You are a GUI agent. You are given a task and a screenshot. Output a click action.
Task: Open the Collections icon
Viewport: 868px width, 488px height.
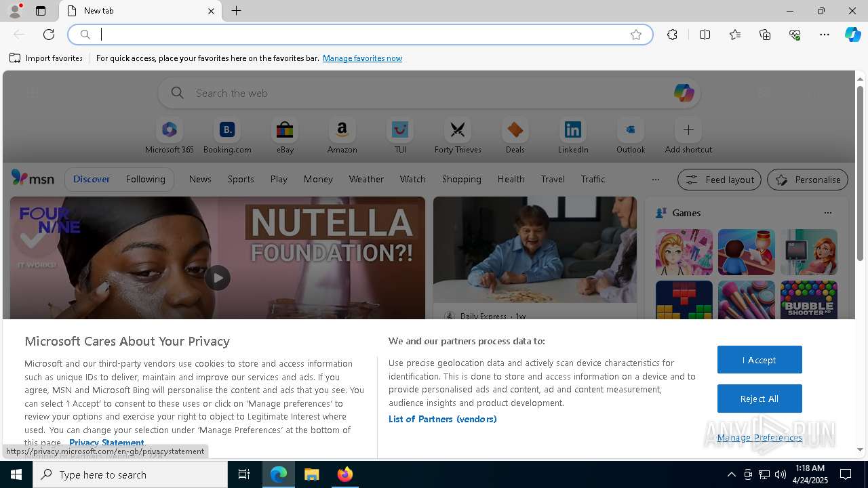765,35
